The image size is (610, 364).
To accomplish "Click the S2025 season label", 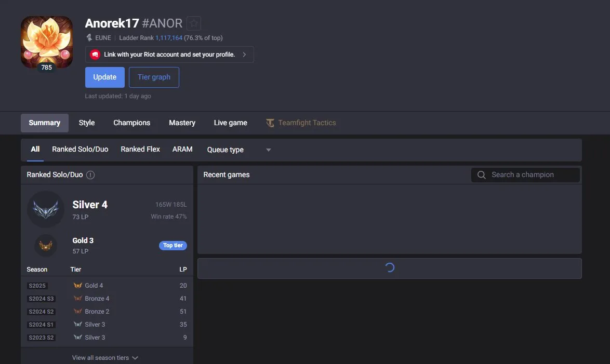I will (37, 286).
